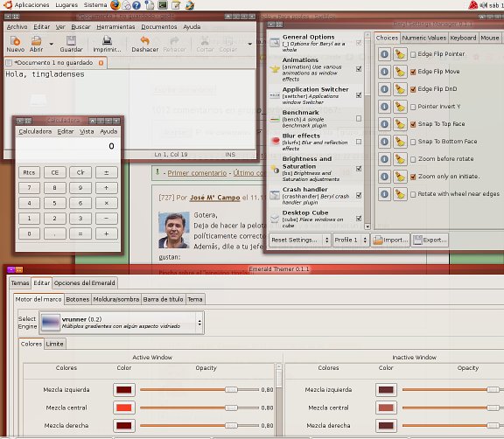Screen dimensions: 504x439
Task: Launch terminal icon in top panel
Action: 163,5
